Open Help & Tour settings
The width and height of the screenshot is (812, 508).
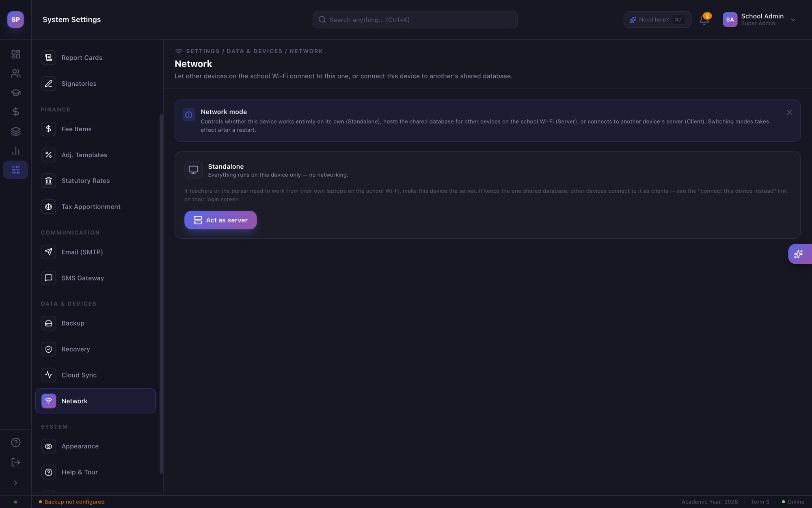[95, 472]
